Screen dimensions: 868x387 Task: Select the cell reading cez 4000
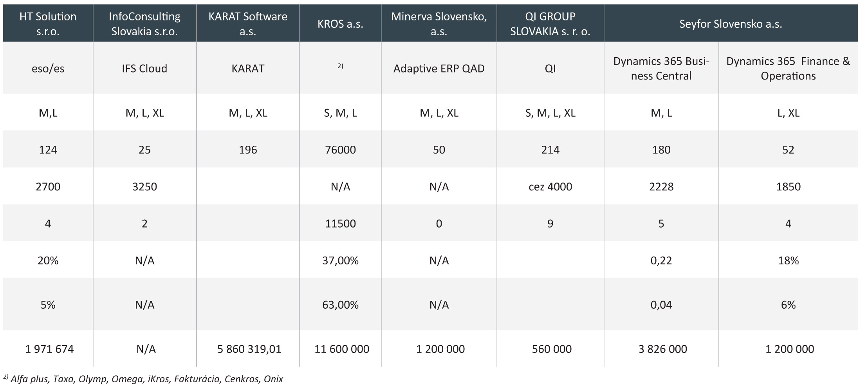click(x=550, y=186)
